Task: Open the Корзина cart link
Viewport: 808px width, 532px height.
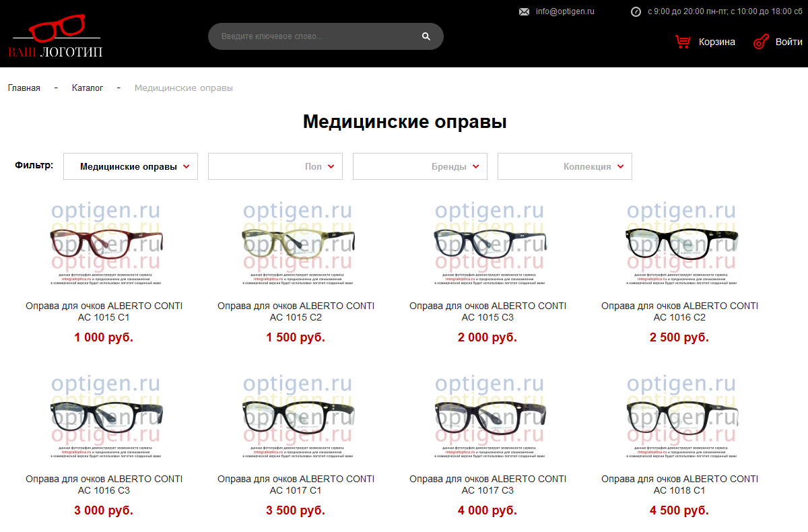Action: tap(716, 42)
